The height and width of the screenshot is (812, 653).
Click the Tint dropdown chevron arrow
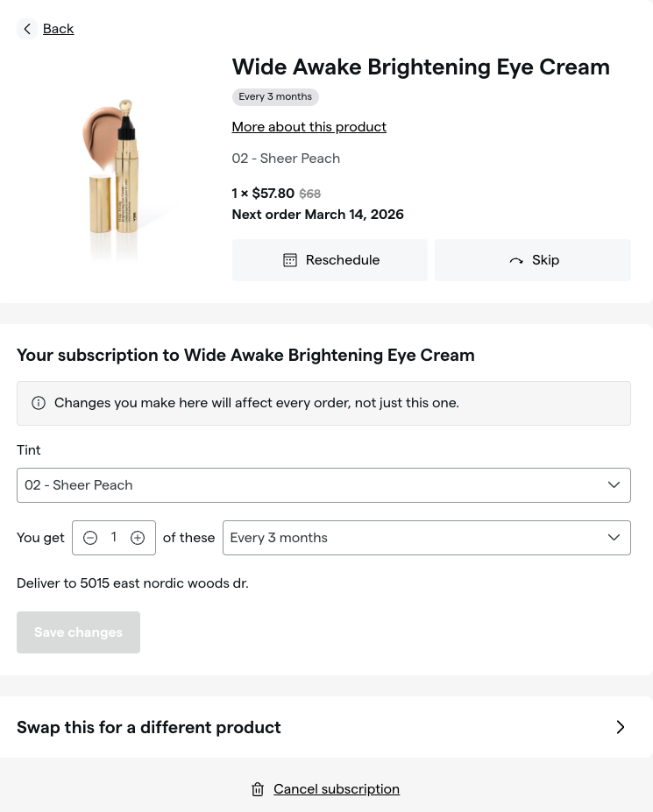tap(614, 485)
